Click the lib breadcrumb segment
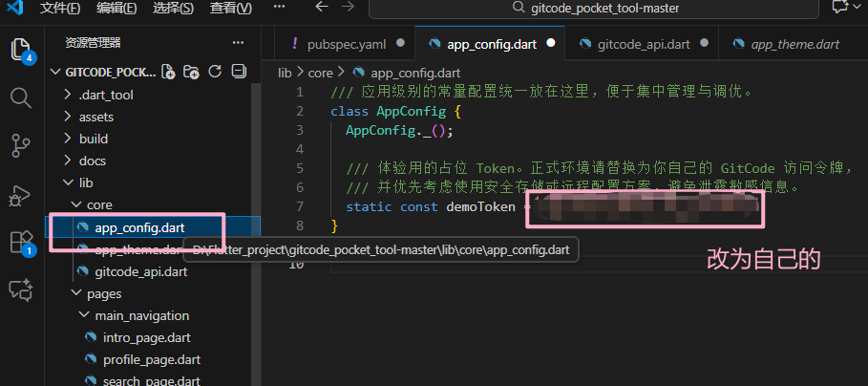 tap(285, 74)
